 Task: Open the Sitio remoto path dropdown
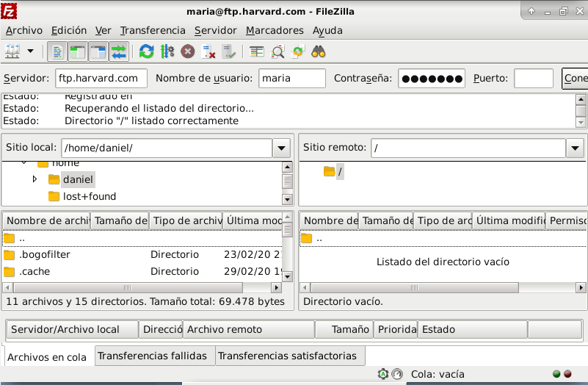point(575,148)
